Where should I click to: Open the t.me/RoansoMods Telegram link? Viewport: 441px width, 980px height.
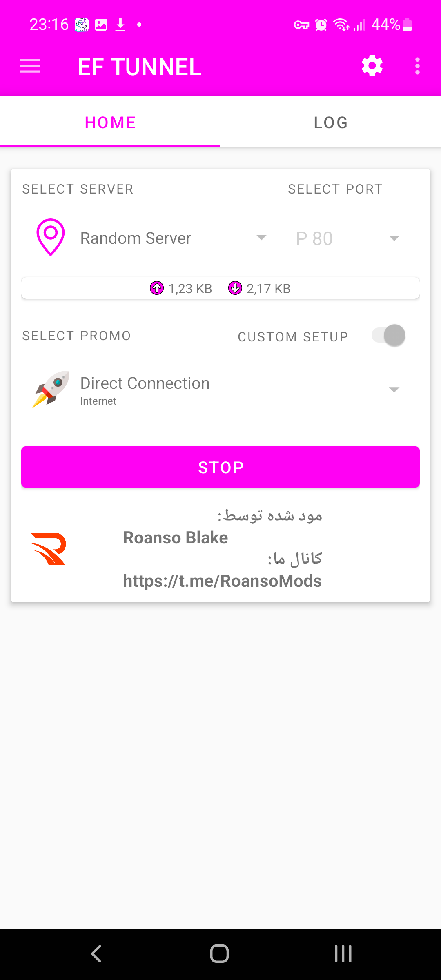coord(222,581)
